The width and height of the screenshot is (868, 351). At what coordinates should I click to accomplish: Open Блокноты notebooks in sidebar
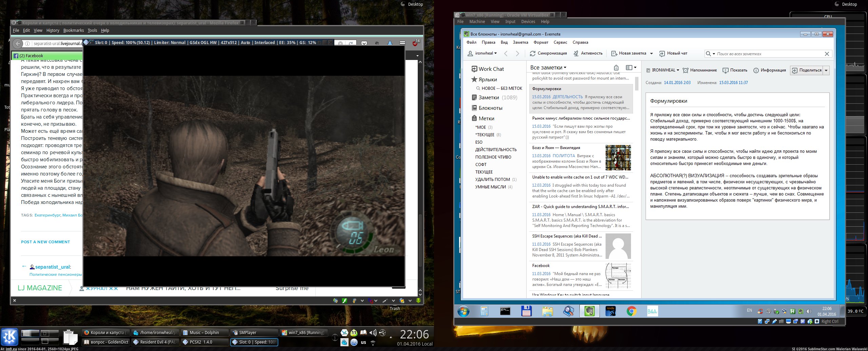(x=487, y=108)
